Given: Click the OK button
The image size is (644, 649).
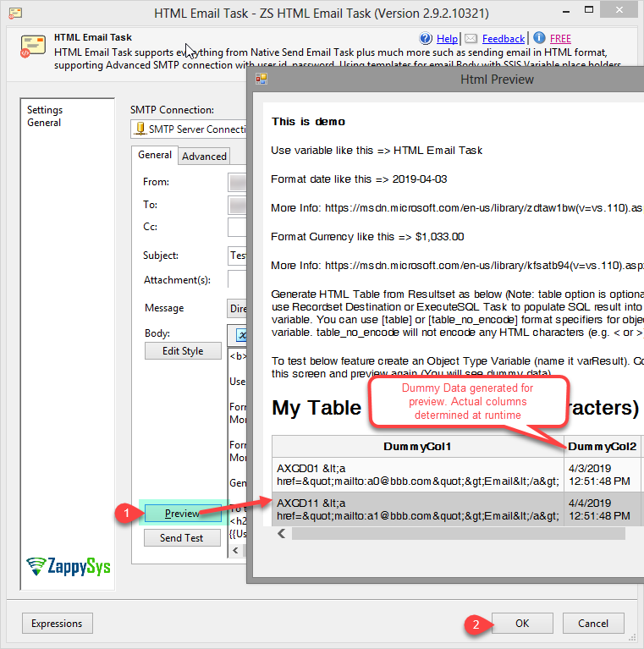Looking at the screenshot, I should pyautogui.click(x=522, y=624).
